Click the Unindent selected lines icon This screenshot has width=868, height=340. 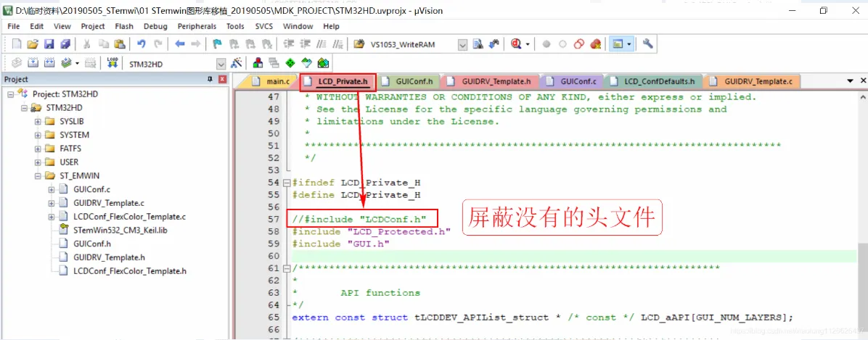click(305, 43)
